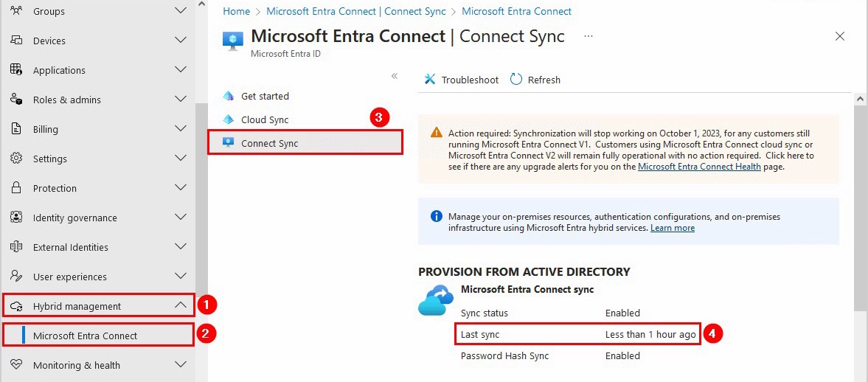
Task: Click the Learn more link
Action: tap(673, 228)
